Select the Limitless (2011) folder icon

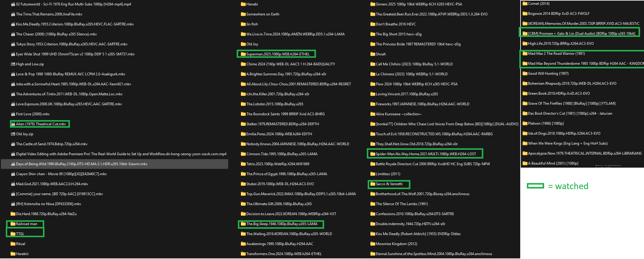(373, 174)
